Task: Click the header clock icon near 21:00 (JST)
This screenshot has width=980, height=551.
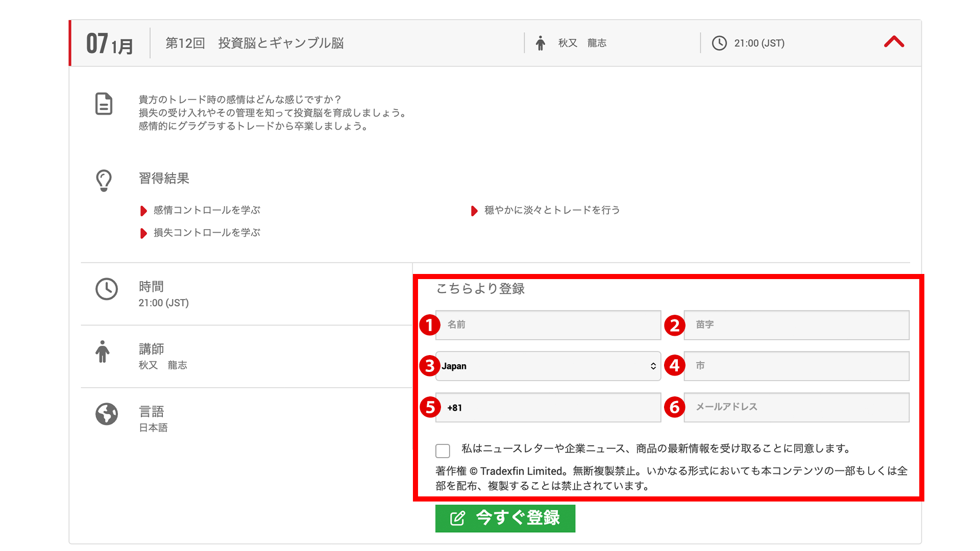Action: [719, 43]
